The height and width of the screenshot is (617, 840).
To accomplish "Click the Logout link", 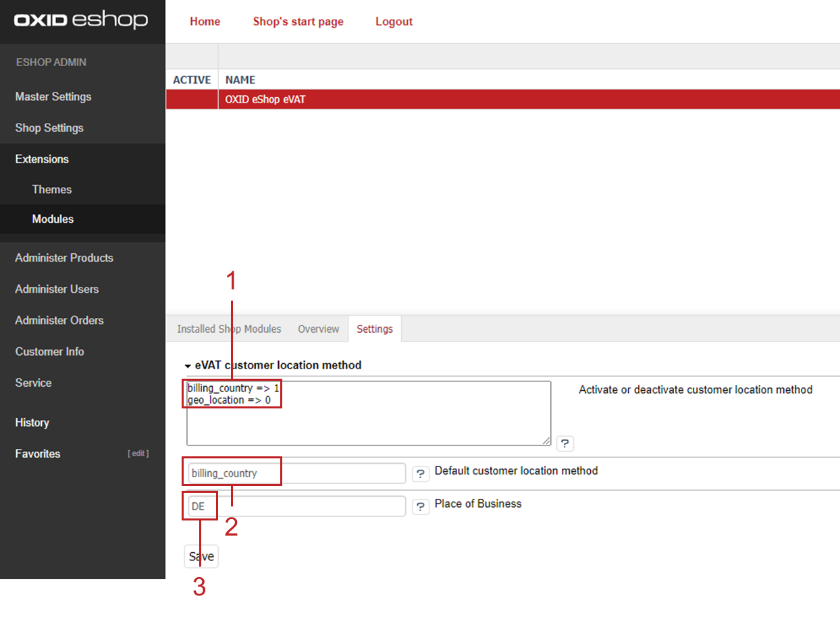I will tap(394, 22).
